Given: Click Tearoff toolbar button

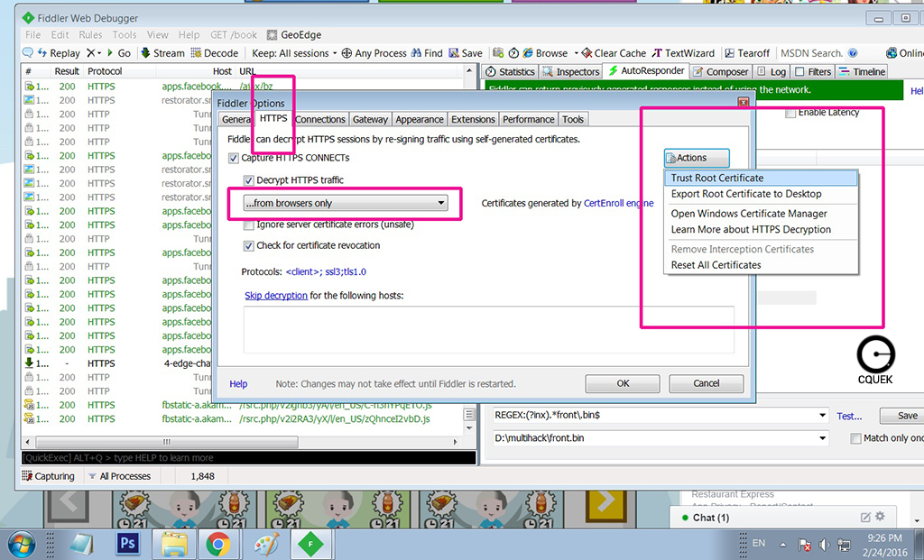Looking at the screenshot, I should [x=746, y=53].
